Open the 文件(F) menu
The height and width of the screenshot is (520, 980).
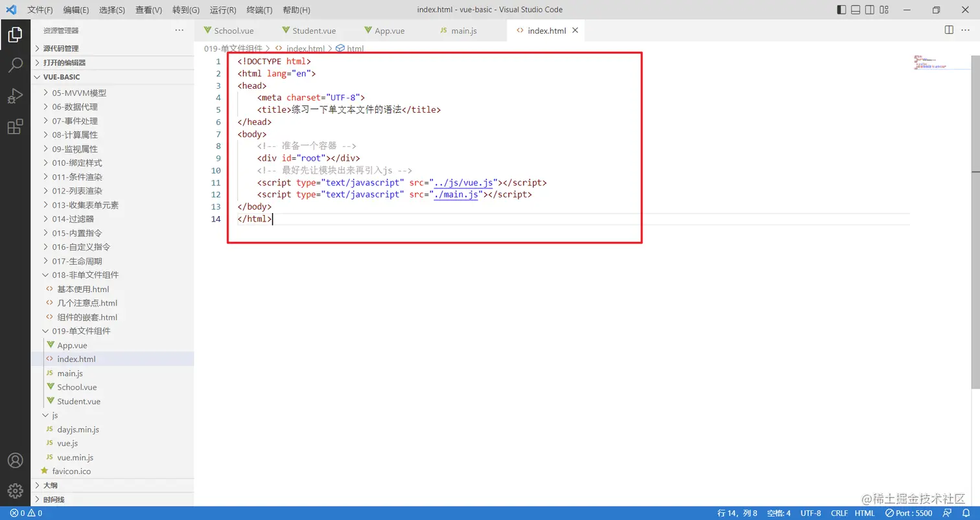coord(40,10)
